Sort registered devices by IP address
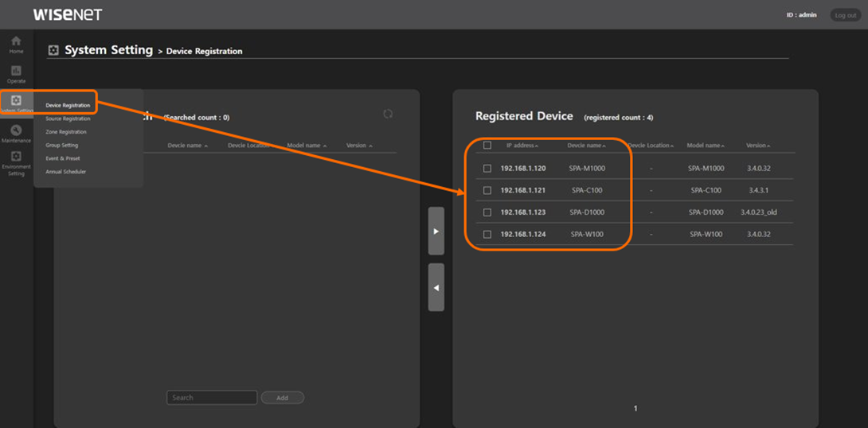This screenshot has height=428, width=868. 522,146
